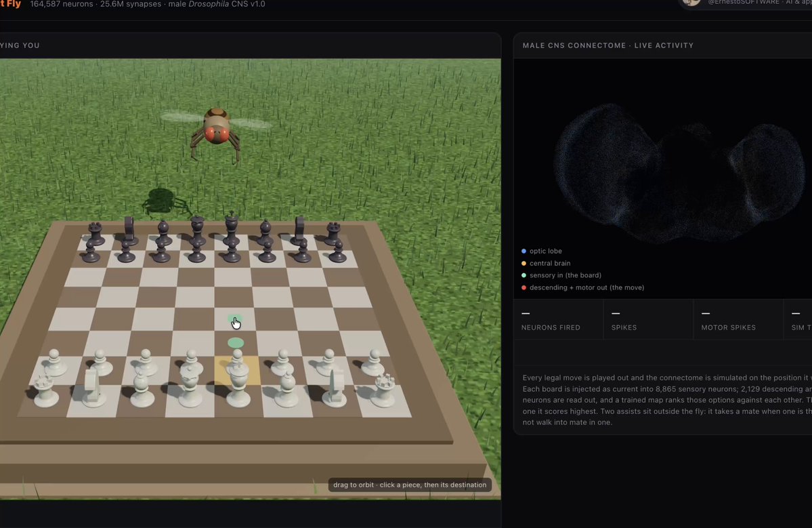Click the red 'descending + motor out' legend dot
This screenshot has height=528, width=812.
(x=523, y=287)
